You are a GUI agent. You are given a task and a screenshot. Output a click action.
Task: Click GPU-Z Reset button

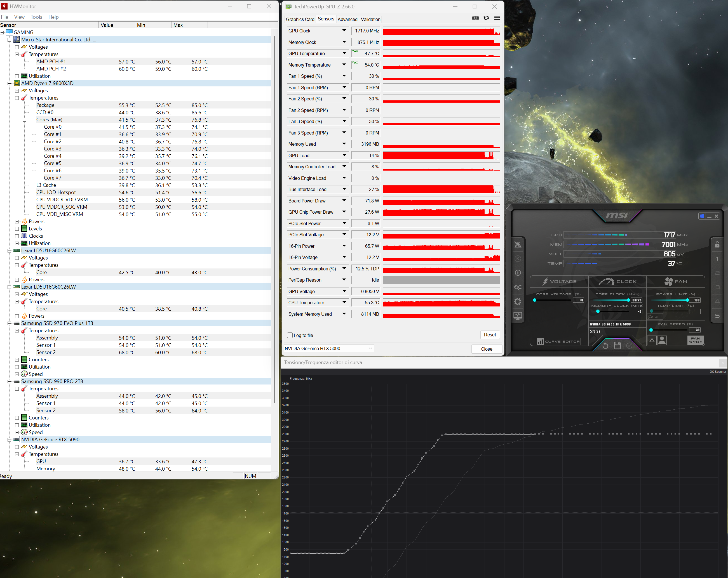(490, 335)
